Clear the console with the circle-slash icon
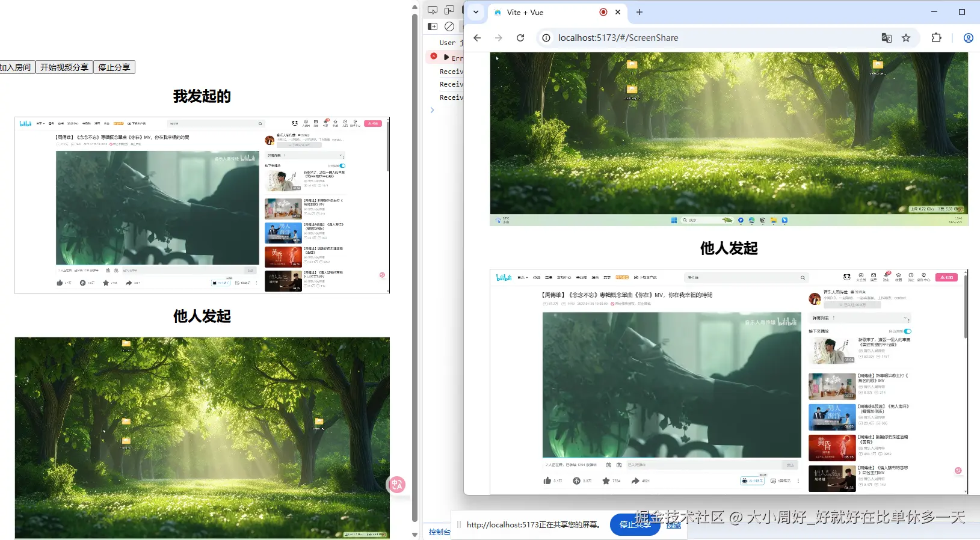This screenshot has width=980, height=540. tap(449, 26)
